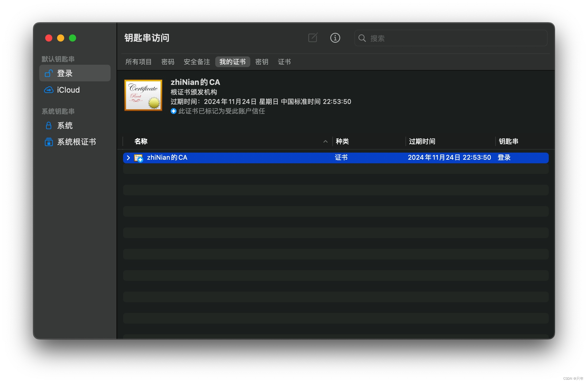Sort by the 种类 column header
The height and width of the screenshot is (383, 588).
[342, 141]
